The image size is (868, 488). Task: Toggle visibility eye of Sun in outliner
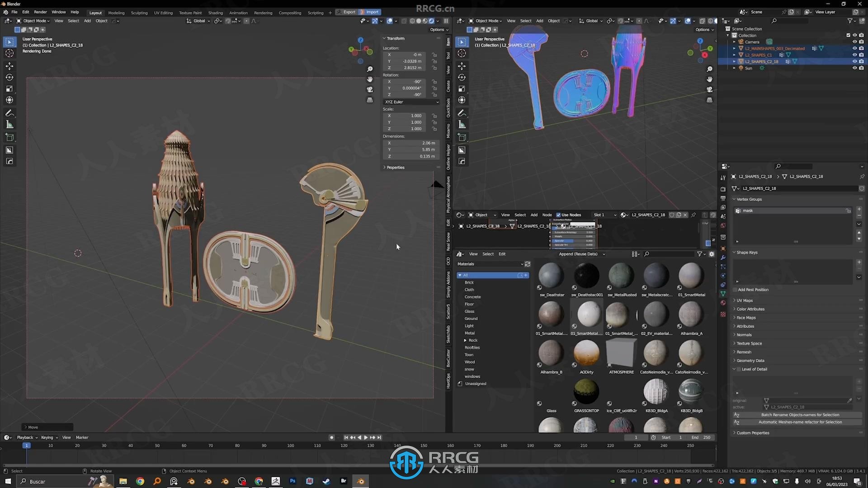[x=854, y=68]
